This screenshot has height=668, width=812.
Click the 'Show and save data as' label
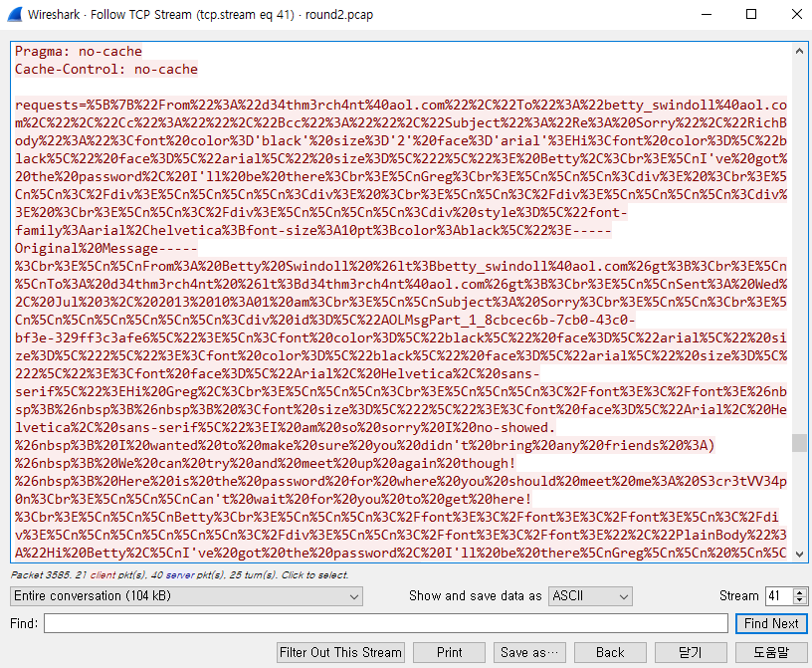pos(475,596)
